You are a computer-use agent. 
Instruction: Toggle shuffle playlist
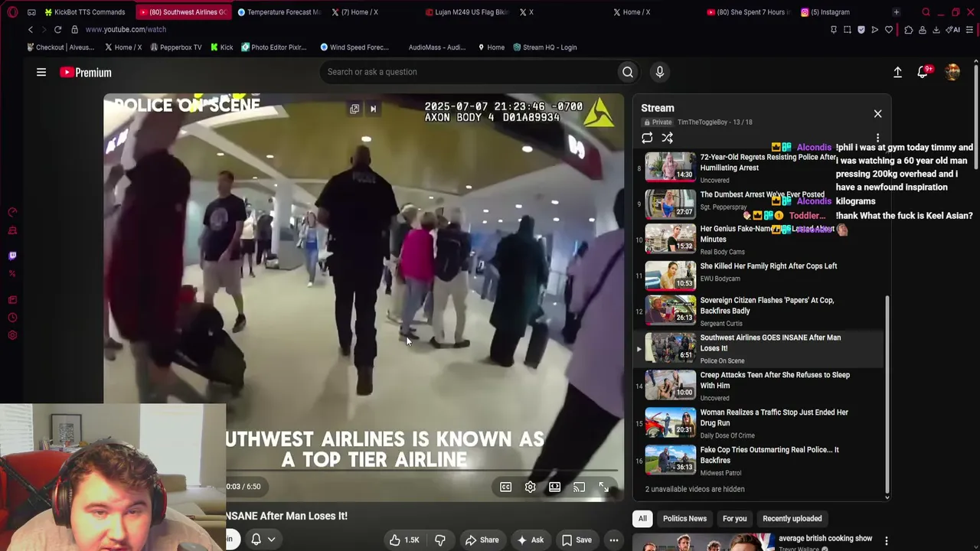[668, 138]
